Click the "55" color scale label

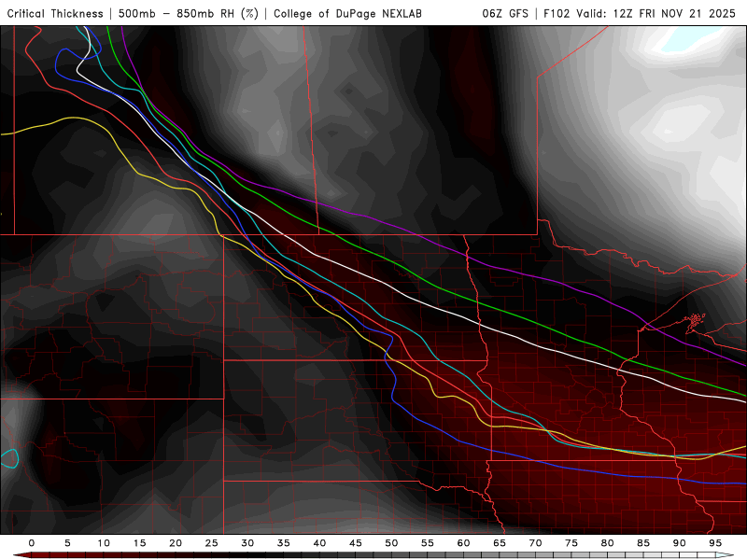coord(428,543)
